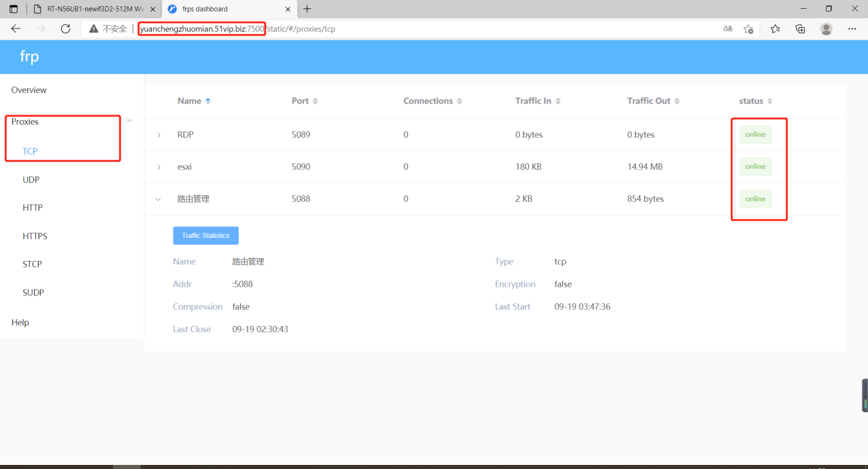This screenshot has height=469, width=868.
Task: Open the HTTPS proxies page
Action: click(x=35, y=236)
